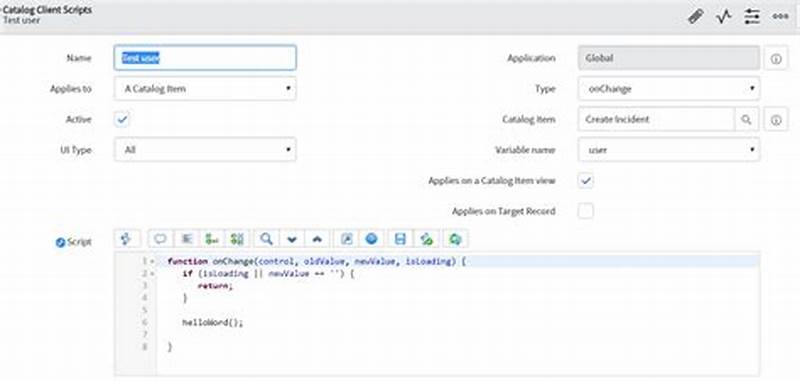This screenshot has width=800, height=381.
Task: Click the Name input field
Action: 205,58
